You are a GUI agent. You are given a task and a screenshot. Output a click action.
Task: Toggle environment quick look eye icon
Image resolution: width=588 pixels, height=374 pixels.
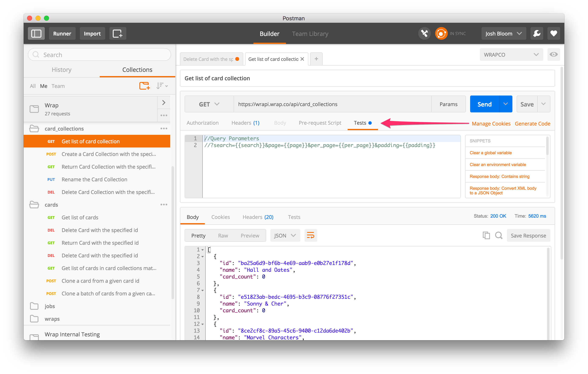tap(554, 55)
